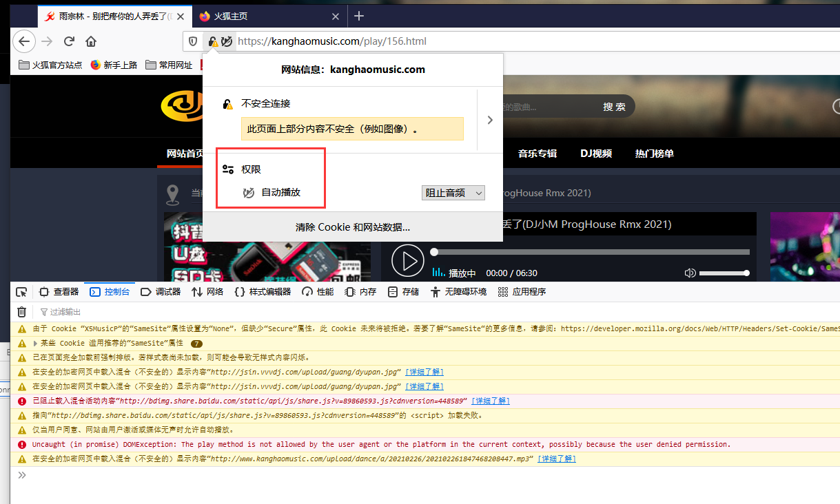Open the 火狐官方站点 bookmark folder
The height and width of the screenshot is (504, 840).
click(50, 65)
